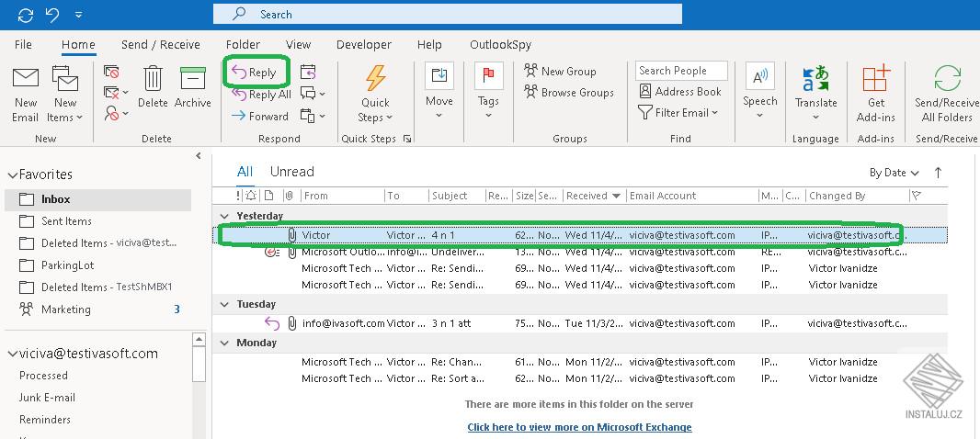Image resolution: width=980 pixels, height=439 pixels.
Task: Open the Translate menu
Action: [815, 94]
